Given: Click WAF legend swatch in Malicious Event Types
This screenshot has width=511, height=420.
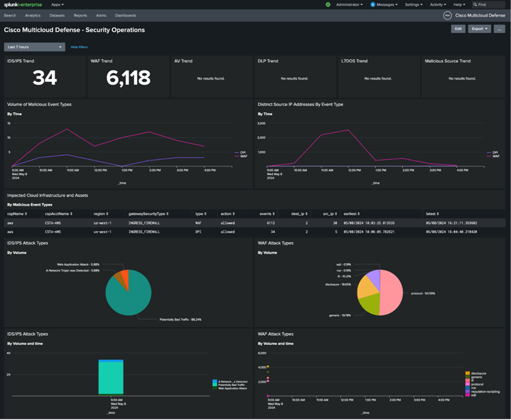Looking at the screenshot, I should tap(237, 156).
